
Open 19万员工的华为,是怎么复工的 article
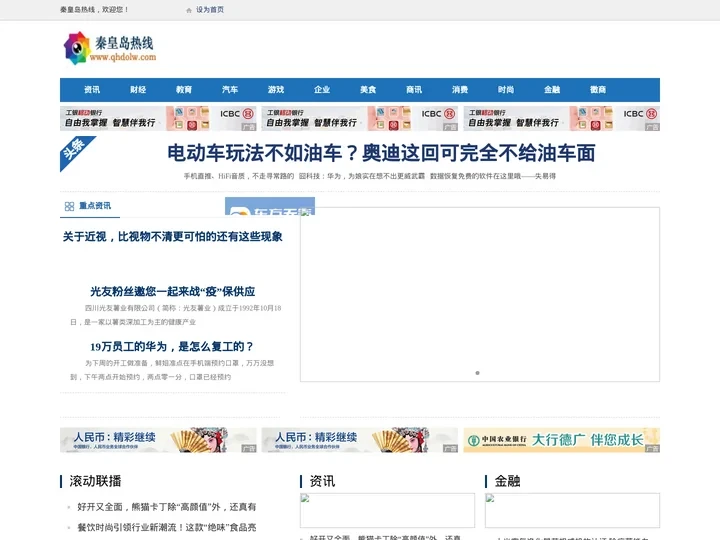pos(172,346)
